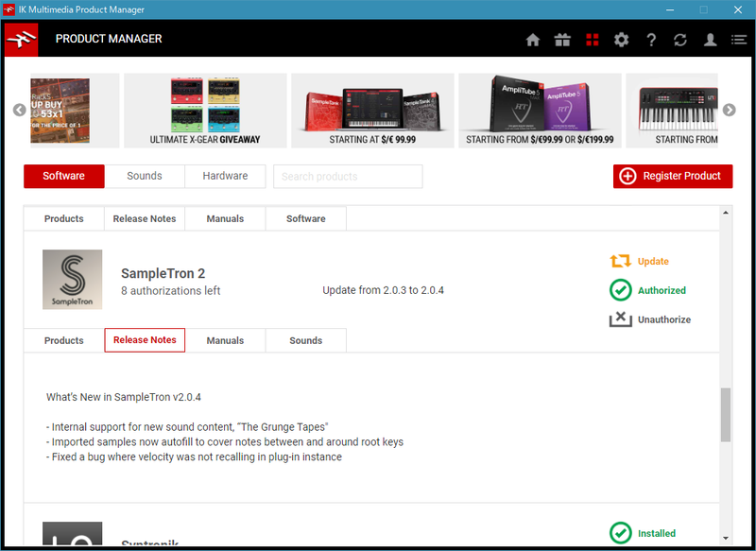Click the imported samples autofill note line

225,442
